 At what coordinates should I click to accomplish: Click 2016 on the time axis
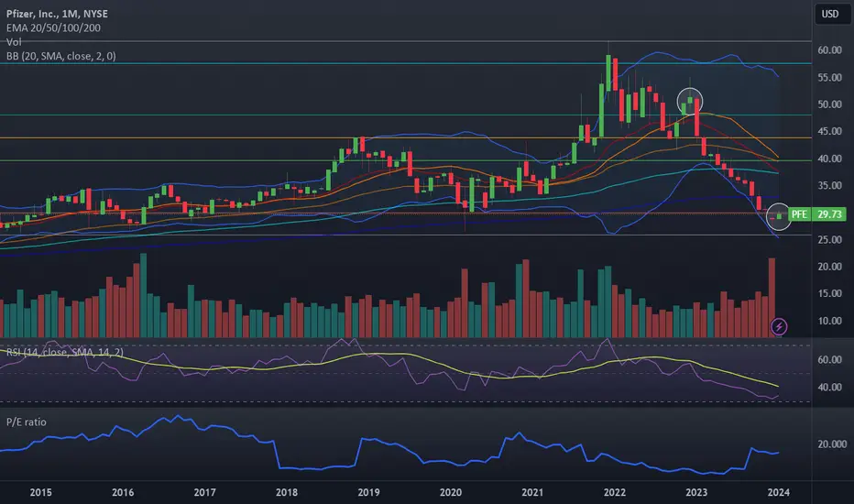(123, 493)
